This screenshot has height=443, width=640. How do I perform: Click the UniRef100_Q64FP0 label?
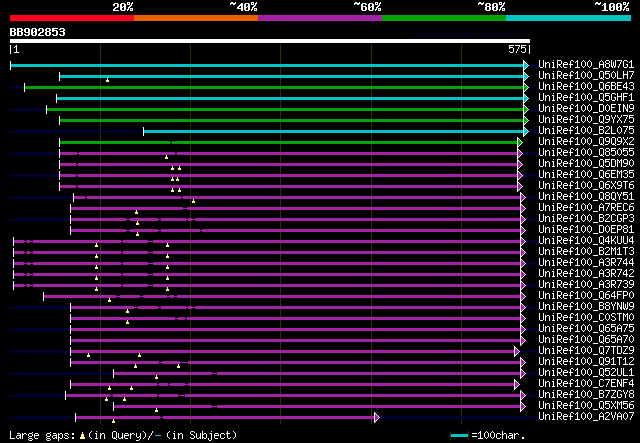586,296
